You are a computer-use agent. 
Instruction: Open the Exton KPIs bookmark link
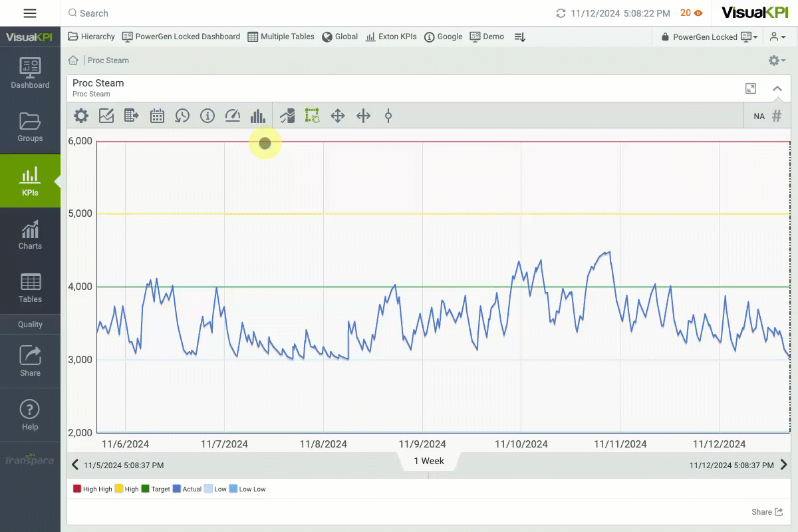click(391, 37)
